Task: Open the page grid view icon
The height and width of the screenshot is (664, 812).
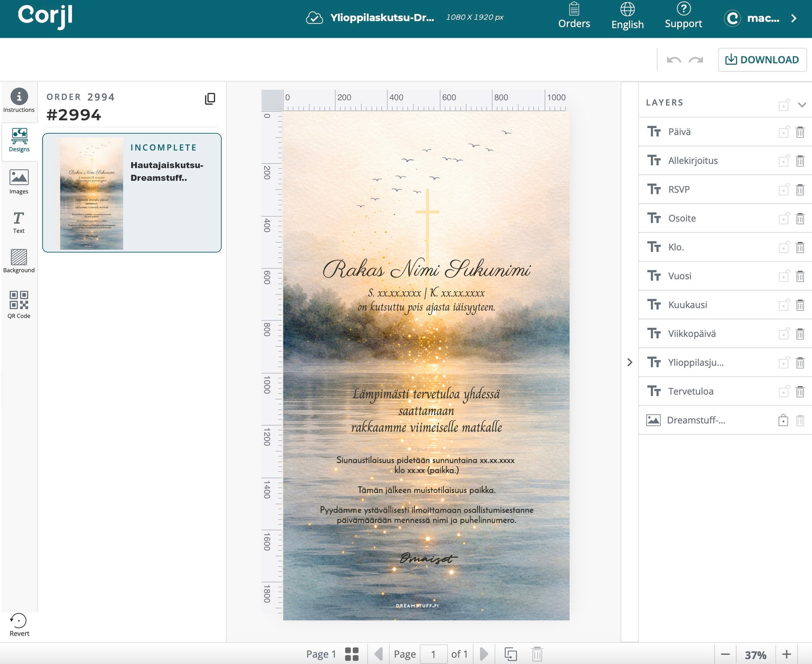Action: [x=352, y=654]
